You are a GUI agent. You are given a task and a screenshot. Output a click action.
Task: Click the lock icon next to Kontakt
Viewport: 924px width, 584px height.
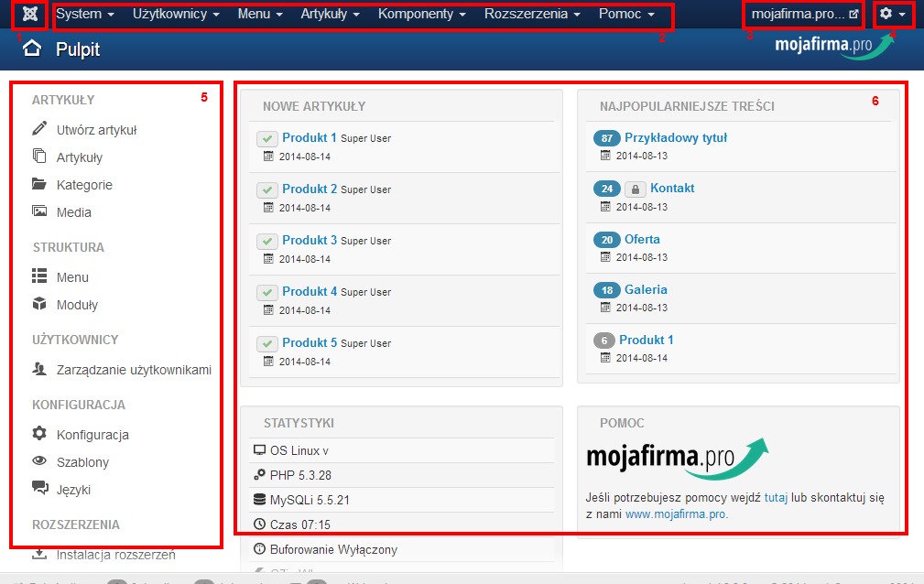636,189
